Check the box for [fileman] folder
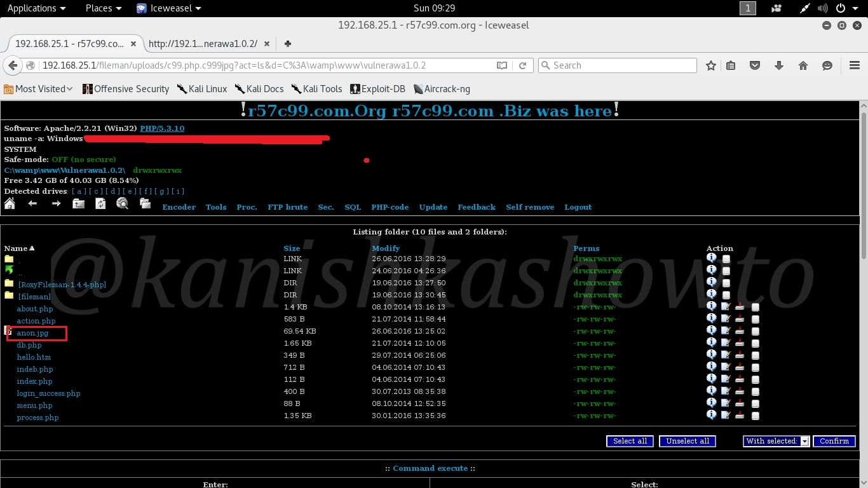868x488 pixels. tap(726, 295)
